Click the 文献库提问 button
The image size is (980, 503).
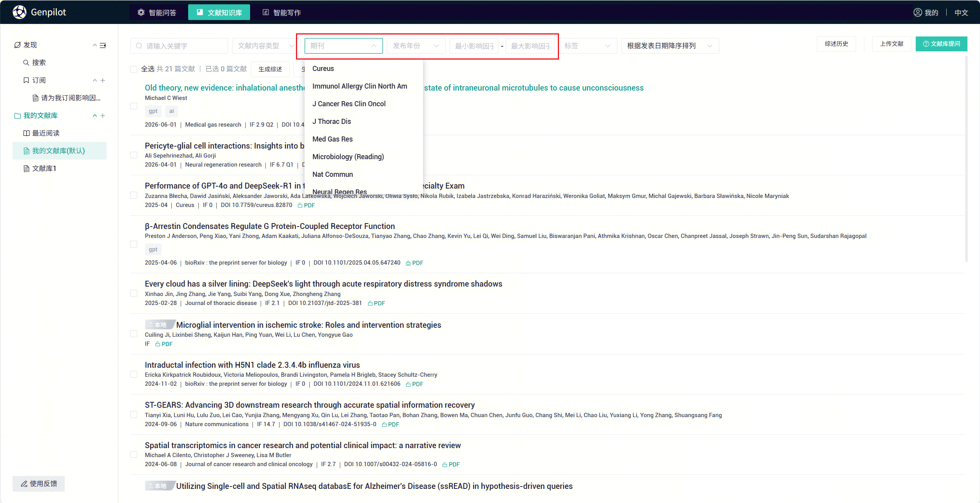(941, 44)
